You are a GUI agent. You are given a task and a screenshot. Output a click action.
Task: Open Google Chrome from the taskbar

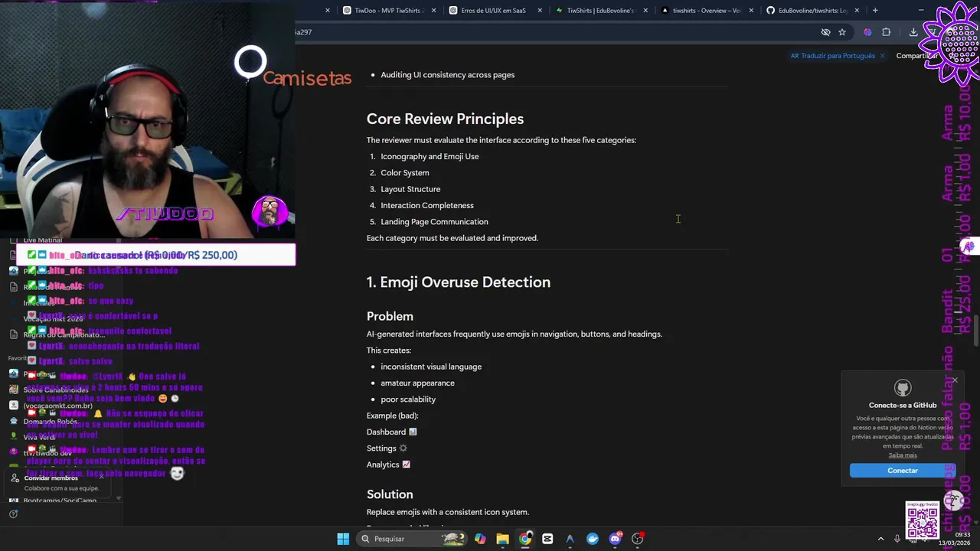coord(525,539)
